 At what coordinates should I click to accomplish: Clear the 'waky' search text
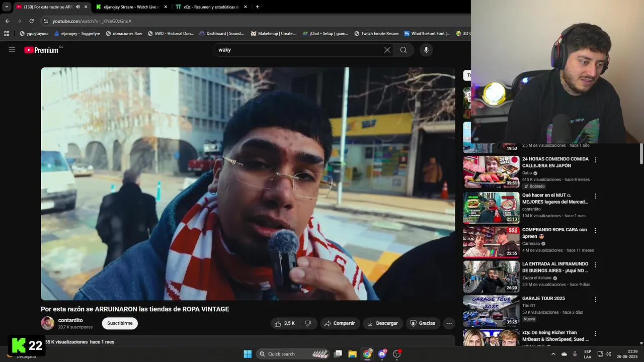pyautogui.click(x=387, y=50)
